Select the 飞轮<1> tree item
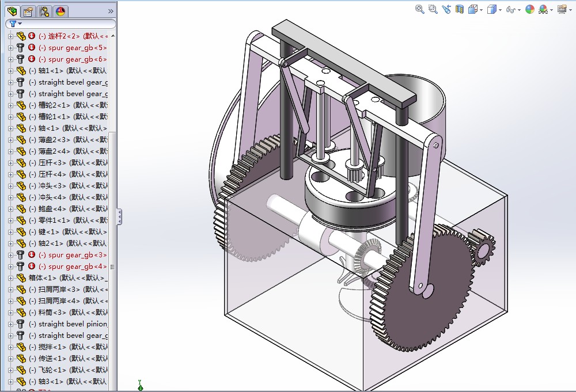576x392 pixels. [68, 370]
